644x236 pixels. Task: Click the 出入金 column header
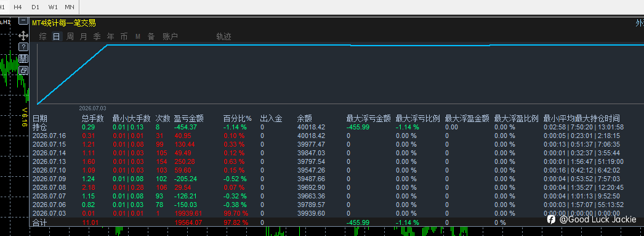click(x=272, y=119)
